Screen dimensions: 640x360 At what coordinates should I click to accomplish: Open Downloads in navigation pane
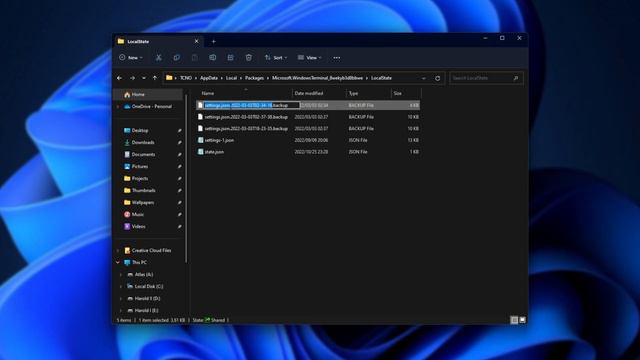(143, 142)
